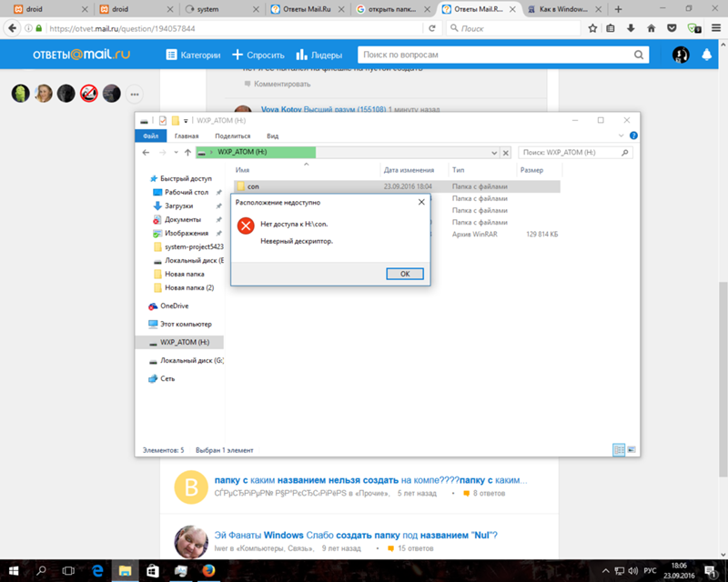The height and width of the screenshot is (582, 728).
Task: Open the Windows Store taskbar icon
Action: coord(153,570)
